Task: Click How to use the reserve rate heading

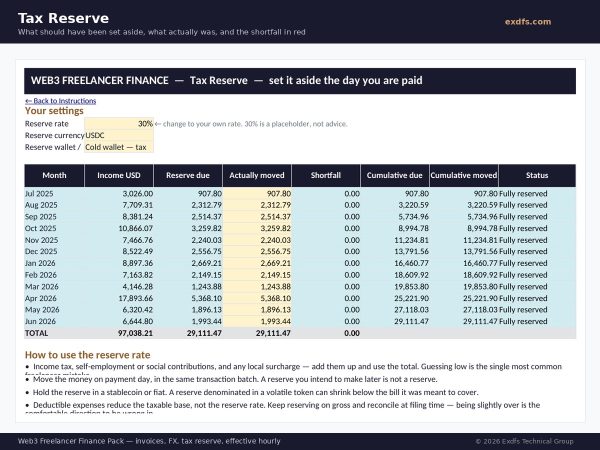Action: tap(87, 355)
